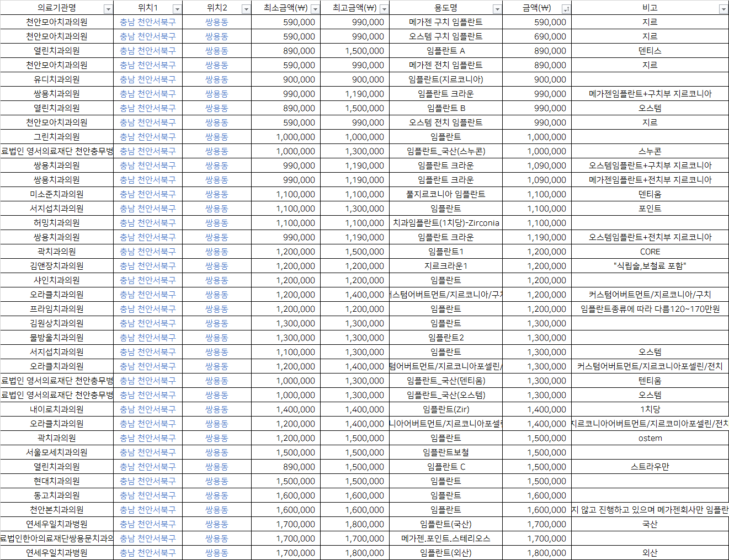729x560 pixels.
Task: Open the 용도명 column filter dropdown
Action: 497,9
